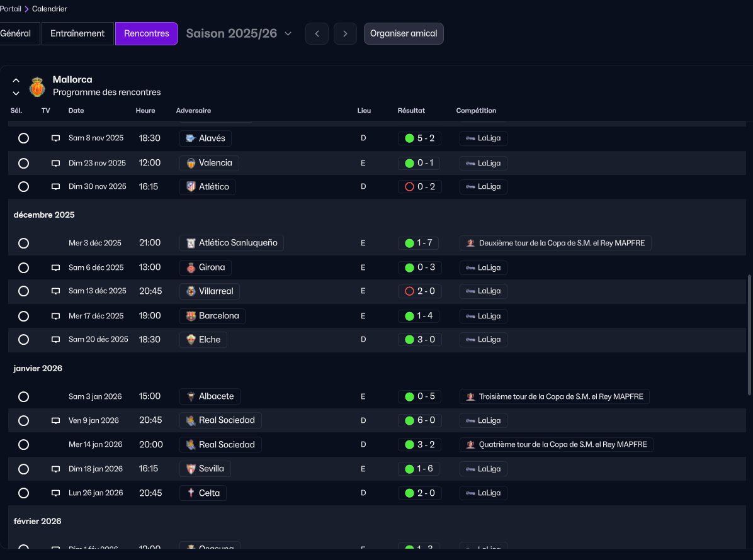Expand the Mallorca panel with down chevron
The height and width of the screenshot is (560, 753).
[x=16, y=93]
